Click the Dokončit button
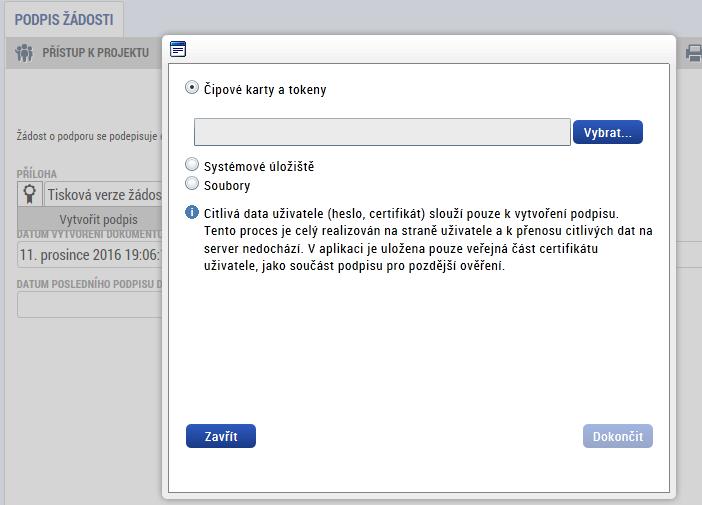The height and width of the screenshot is (505, 702). pyautogui.click(x=618, y=436)
